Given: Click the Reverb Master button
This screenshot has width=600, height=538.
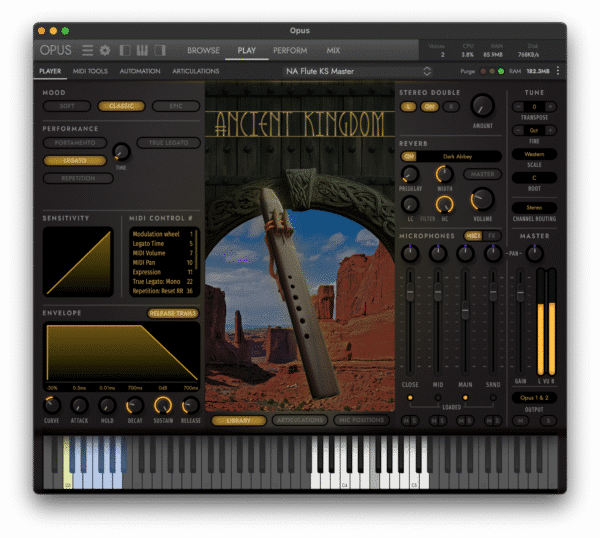Looking at the screenshot, I should coord(482,174).
